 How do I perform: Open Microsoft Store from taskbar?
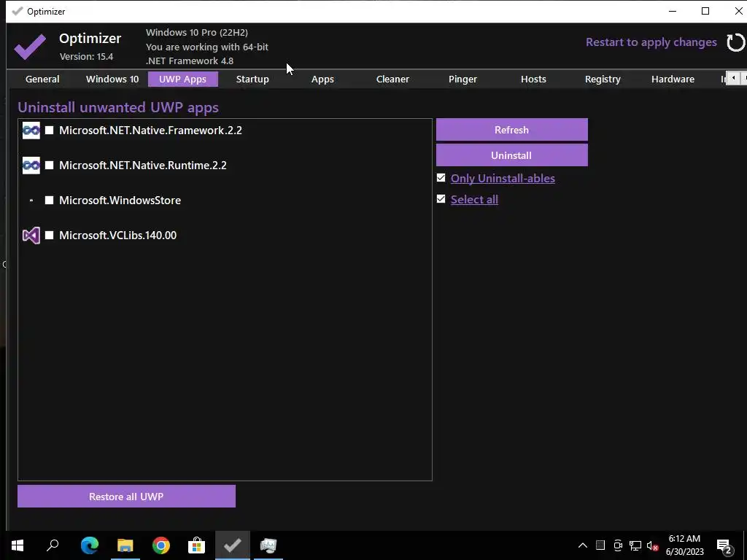tap(196, 545)
